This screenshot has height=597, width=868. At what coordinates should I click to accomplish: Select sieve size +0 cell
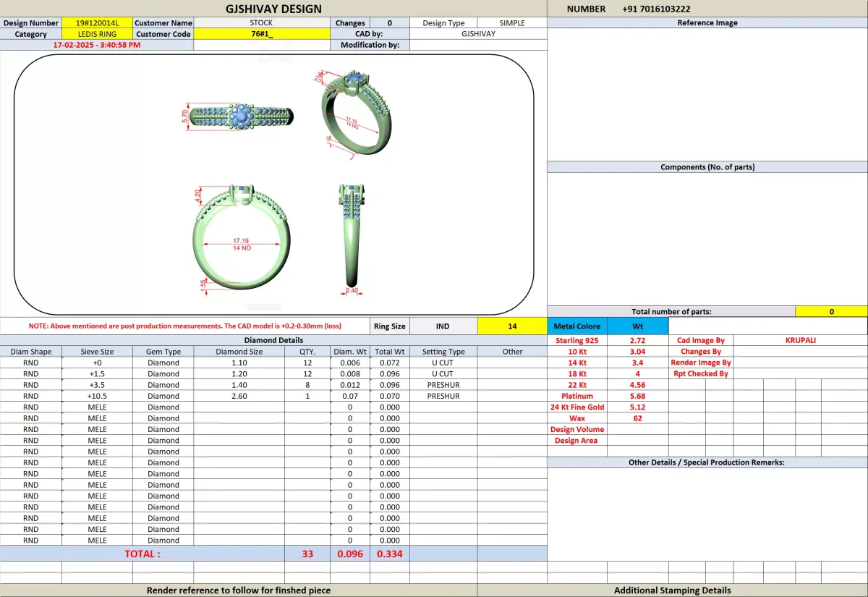[x=97, y=363]
